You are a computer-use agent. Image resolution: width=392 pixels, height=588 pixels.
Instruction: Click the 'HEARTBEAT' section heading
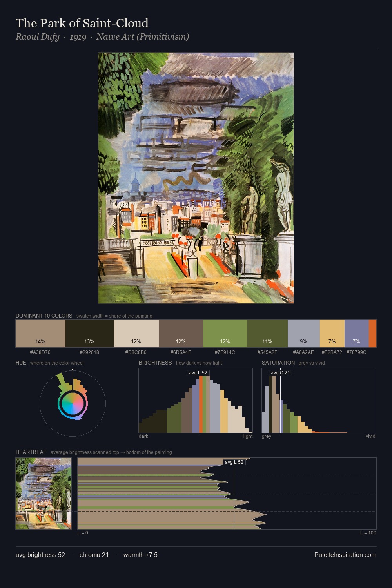point(31,452)
